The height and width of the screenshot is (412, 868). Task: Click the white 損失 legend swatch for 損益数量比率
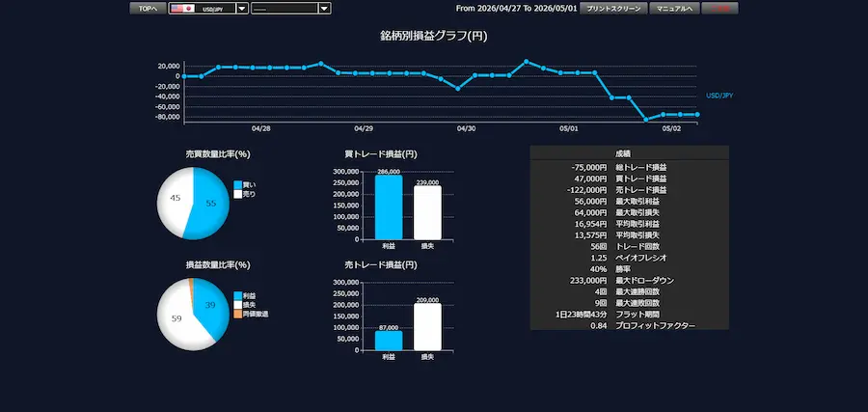click(x=237, y=305)
